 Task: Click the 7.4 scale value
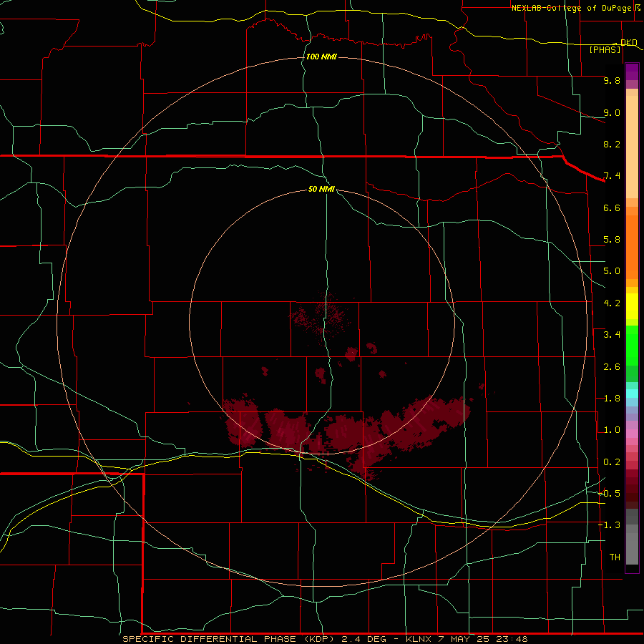[612, 176]
